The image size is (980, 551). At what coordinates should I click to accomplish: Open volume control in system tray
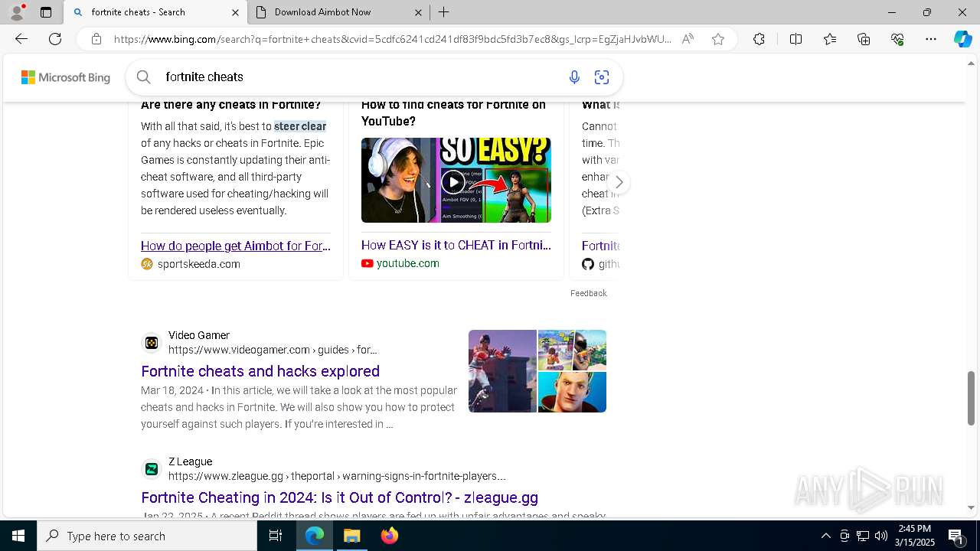(x=880, y=536)
